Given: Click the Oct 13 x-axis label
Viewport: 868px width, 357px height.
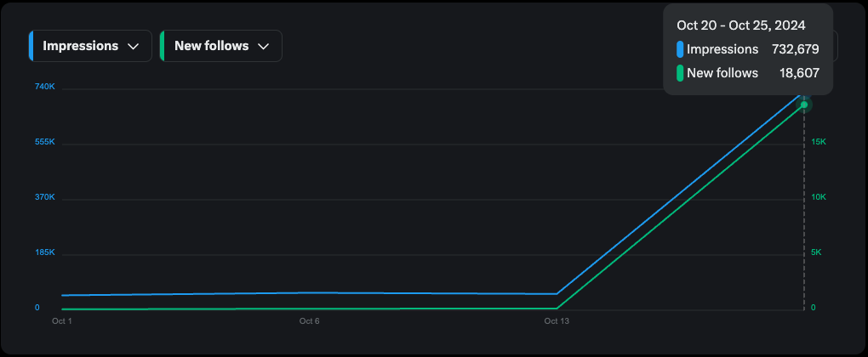Looking at the screenshot, I should pyautogui.click(x=557, y=321).
